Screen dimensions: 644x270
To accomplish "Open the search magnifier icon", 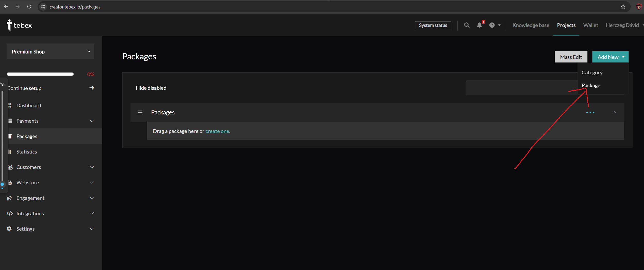I will [x=466, y=25].
